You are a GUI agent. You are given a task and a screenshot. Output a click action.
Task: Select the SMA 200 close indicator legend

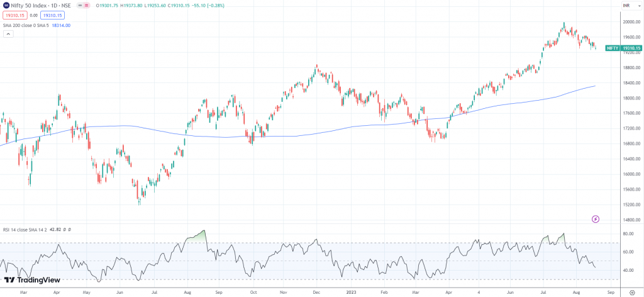(x=26, y=25)
